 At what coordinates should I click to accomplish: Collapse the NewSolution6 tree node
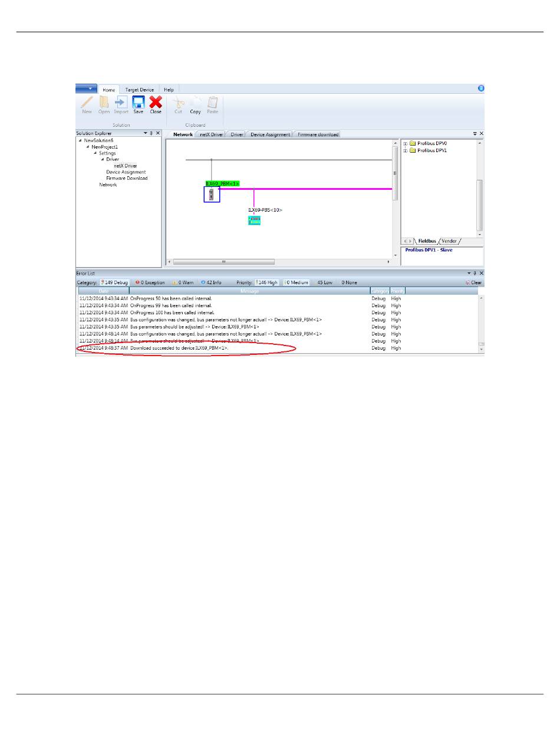point(80,140)
